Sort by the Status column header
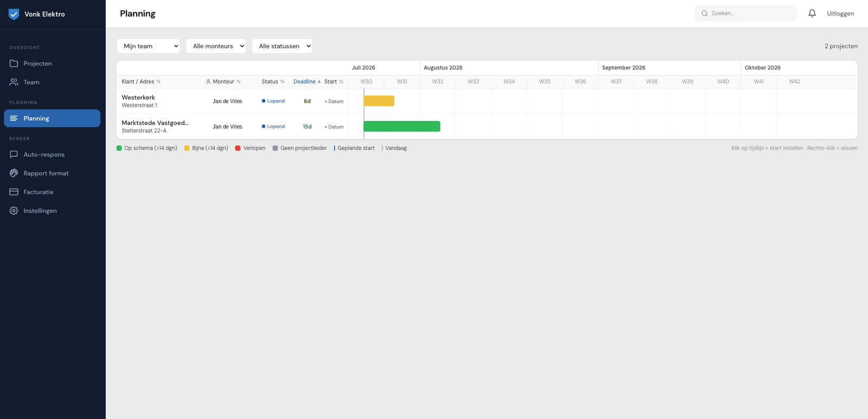The width and height of the screenshot is (868, 419). pos(273,81)
